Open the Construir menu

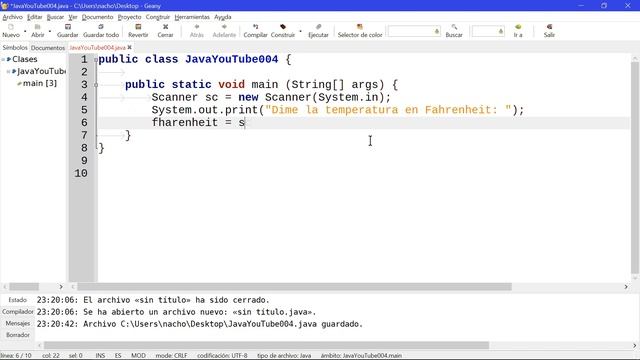click(x=158, y=17)
